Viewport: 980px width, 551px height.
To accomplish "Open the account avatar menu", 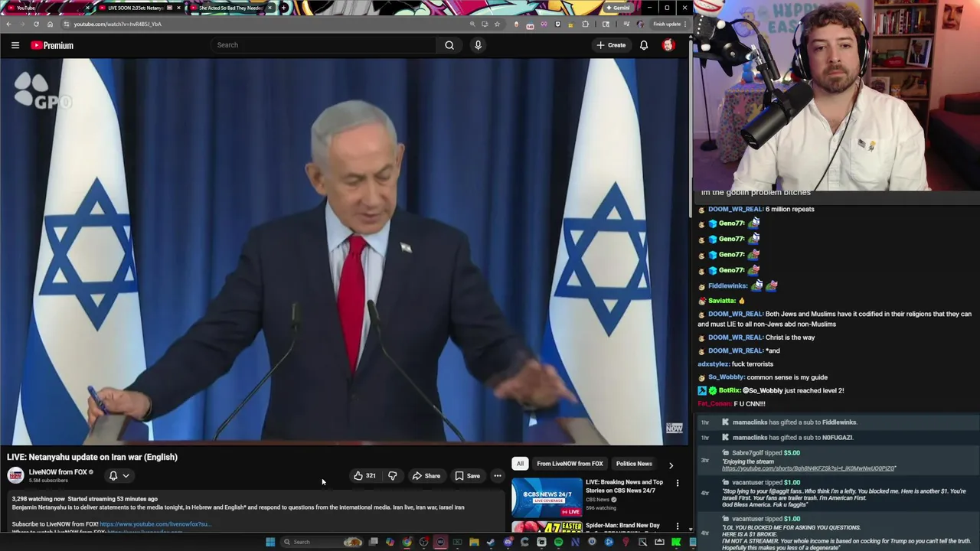I will (668, 45).
